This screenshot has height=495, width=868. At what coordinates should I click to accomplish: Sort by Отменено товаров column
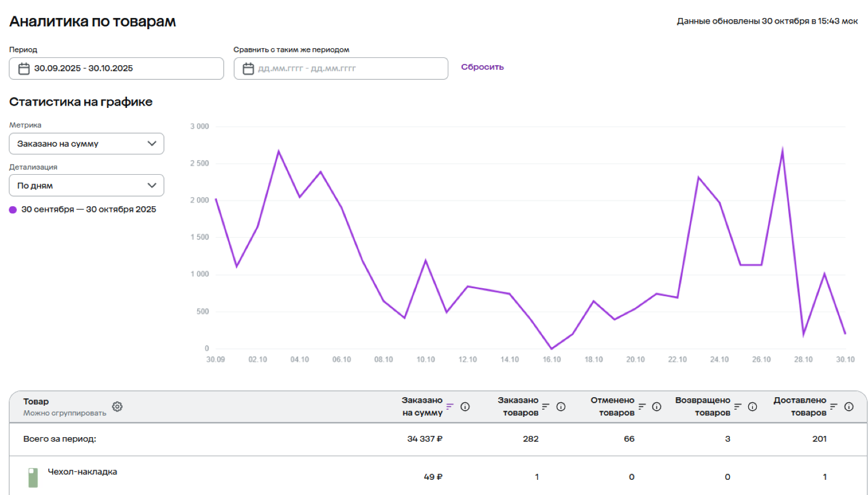pos(642,406)
